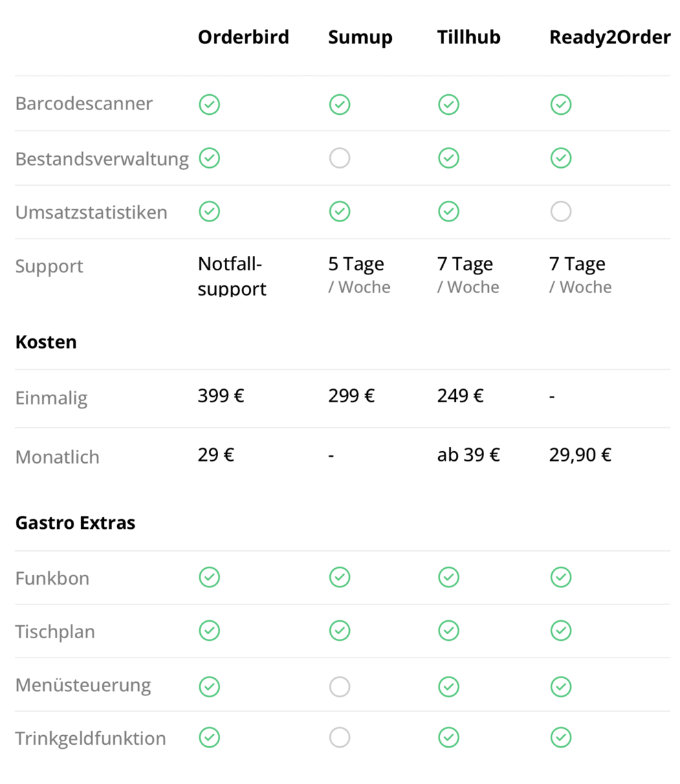Image resolution: width=680 pixels, height=784 pixels.
Task: Click the Kosten section heading
Action: click(46, 342)
